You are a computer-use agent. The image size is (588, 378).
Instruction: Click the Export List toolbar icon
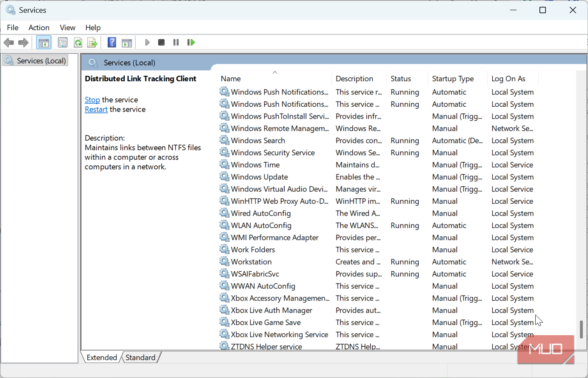click(92, 43)
